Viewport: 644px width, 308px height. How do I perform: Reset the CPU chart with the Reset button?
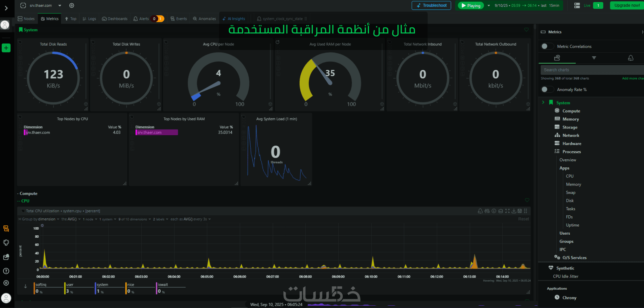click(x=524, y=219)
